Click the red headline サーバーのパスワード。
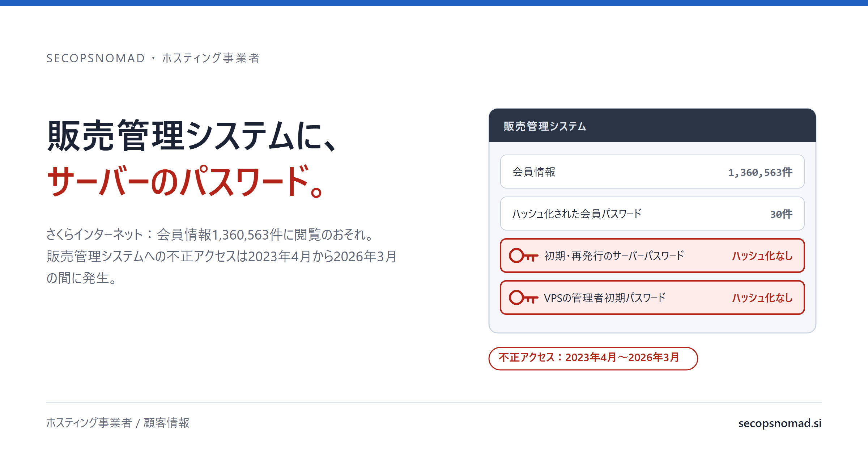868x456 pixels. 184,181
